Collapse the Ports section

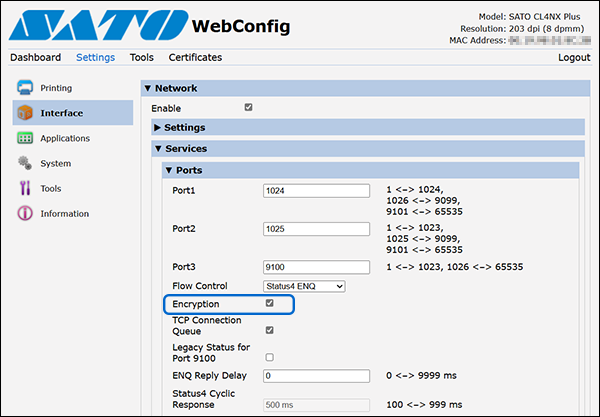189,169
